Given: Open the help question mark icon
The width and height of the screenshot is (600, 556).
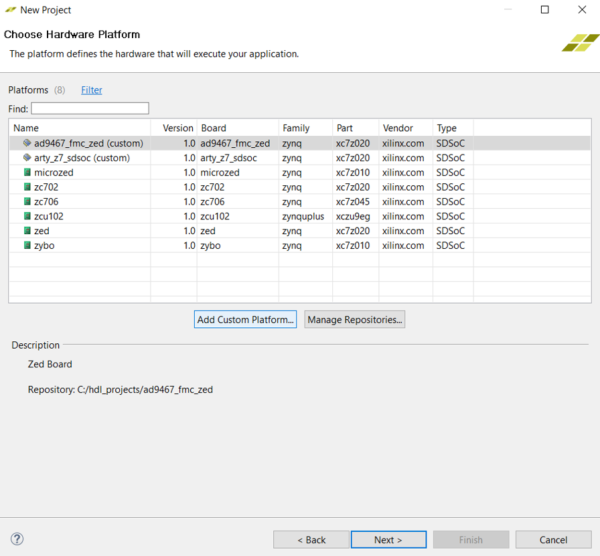Looking at the screenshot, I should point(17,539).
